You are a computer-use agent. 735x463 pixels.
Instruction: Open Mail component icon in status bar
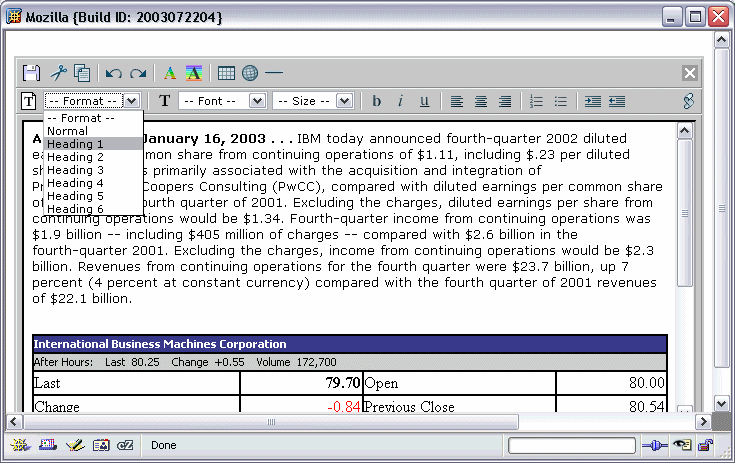click(48, 445)
